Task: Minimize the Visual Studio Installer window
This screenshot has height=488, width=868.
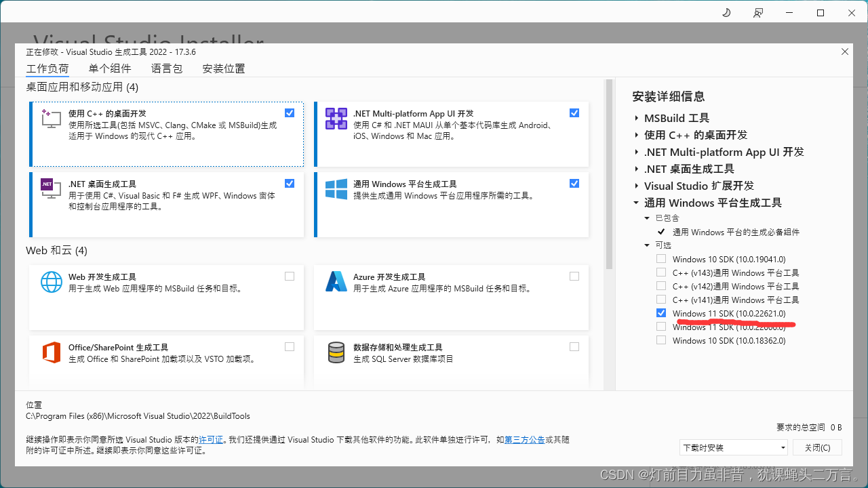Action: (789, 13)
